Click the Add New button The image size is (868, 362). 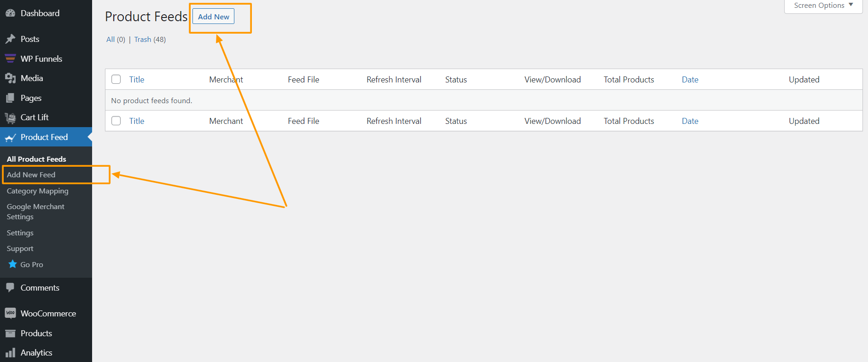[213, 16]
